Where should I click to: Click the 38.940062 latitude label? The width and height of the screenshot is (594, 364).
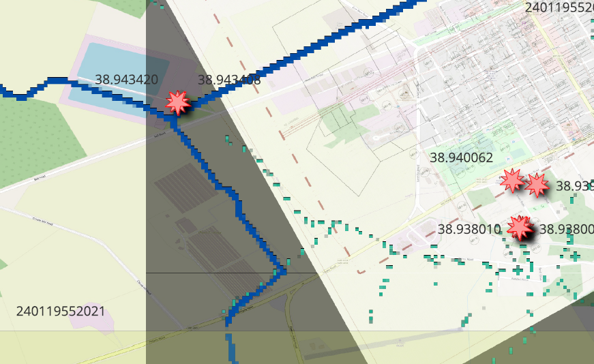pos(462,157)
